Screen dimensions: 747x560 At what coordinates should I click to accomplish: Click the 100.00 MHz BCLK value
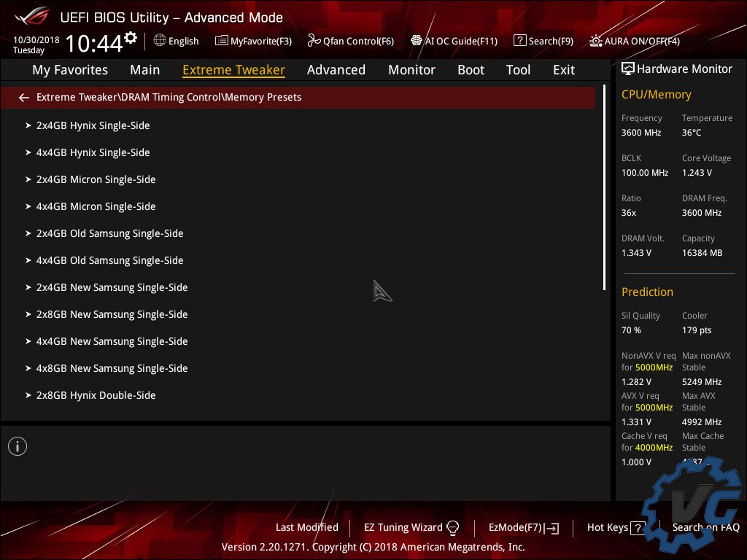tap(645, 173)
